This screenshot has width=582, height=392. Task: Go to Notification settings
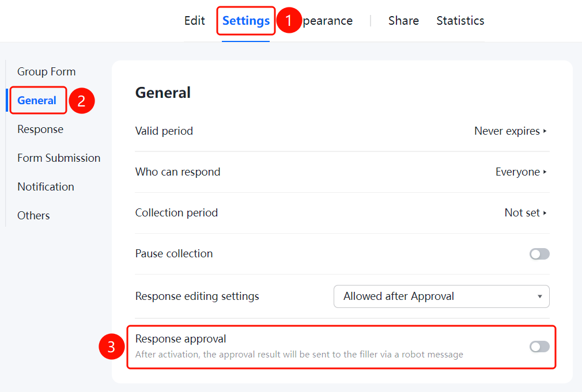click(46, 187)
